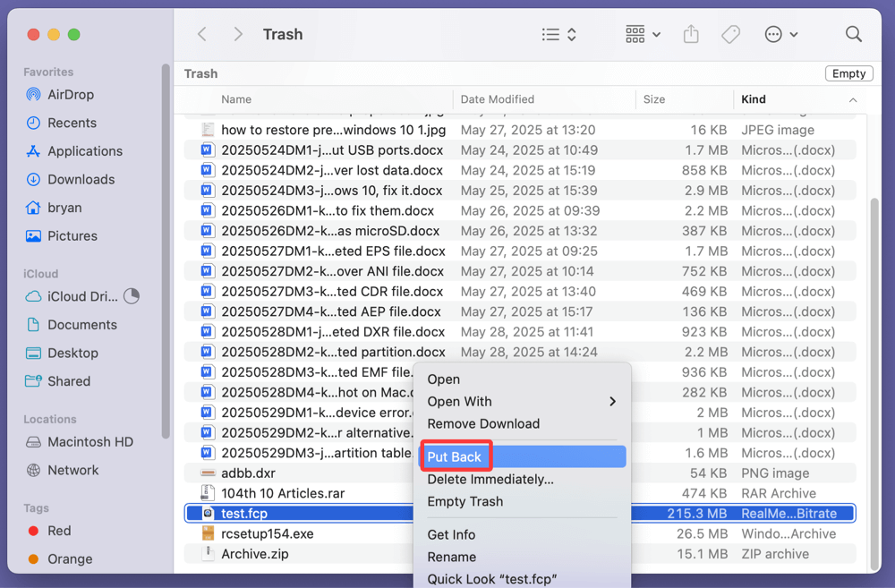Image resolution: width=895 pixels, height=588 pixels.
Task: Open the Pictures folder
Action: [71, 235]
